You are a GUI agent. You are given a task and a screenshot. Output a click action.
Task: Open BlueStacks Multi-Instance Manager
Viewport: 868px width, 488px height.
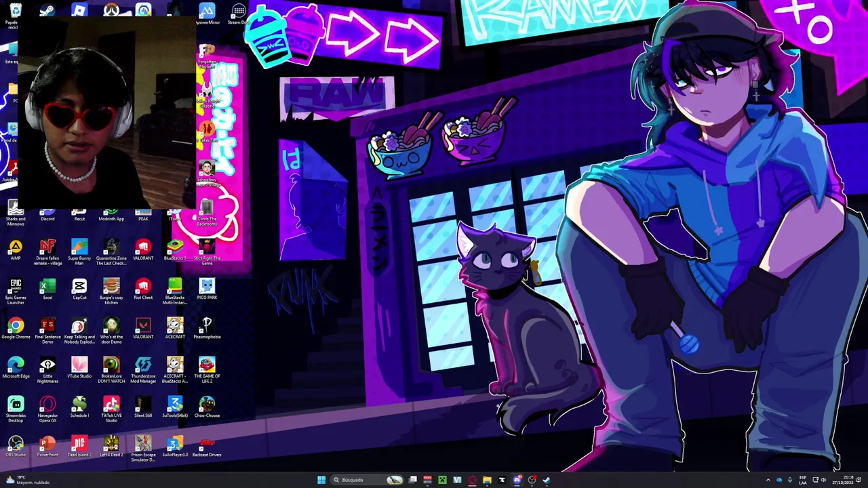pyautogui.click(x=175, y=291)
